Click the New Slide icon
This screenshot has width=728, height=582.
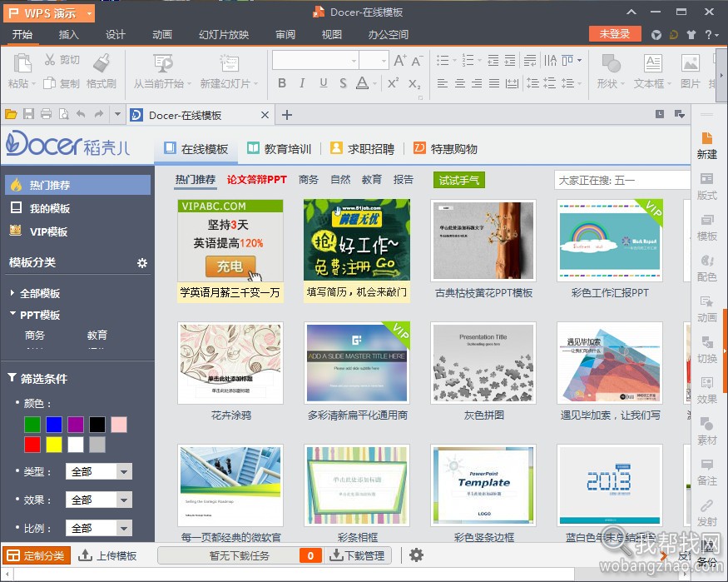click(229, 62)
